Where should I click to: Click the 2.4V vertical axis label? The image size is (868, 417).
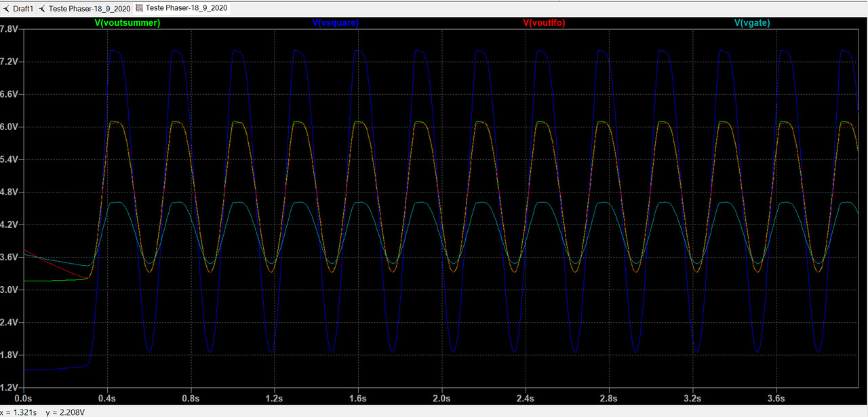9,322
